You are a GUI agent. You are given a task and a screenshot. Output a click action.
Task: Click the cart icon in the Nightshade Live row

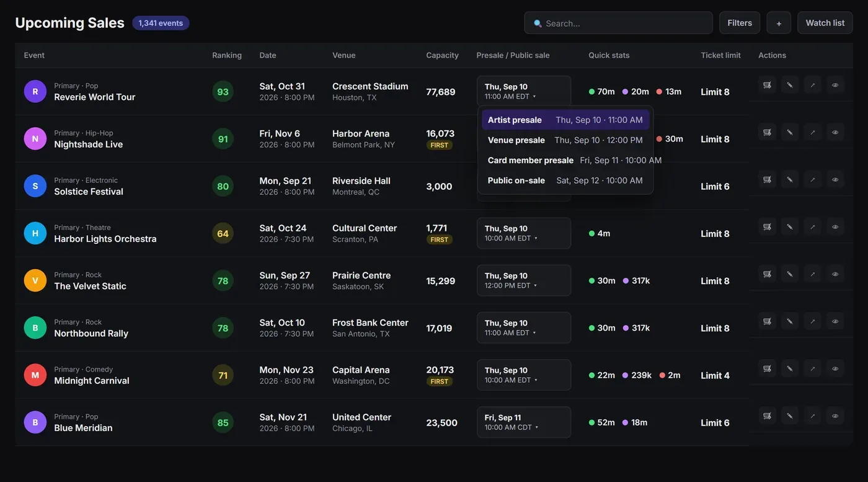pos(767,132)
